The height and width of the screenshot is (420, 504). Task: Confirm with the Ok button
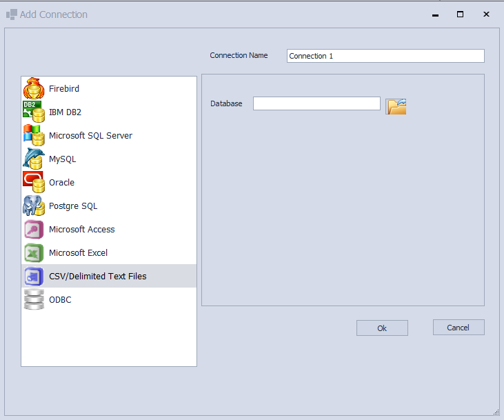tap(382, 328)
